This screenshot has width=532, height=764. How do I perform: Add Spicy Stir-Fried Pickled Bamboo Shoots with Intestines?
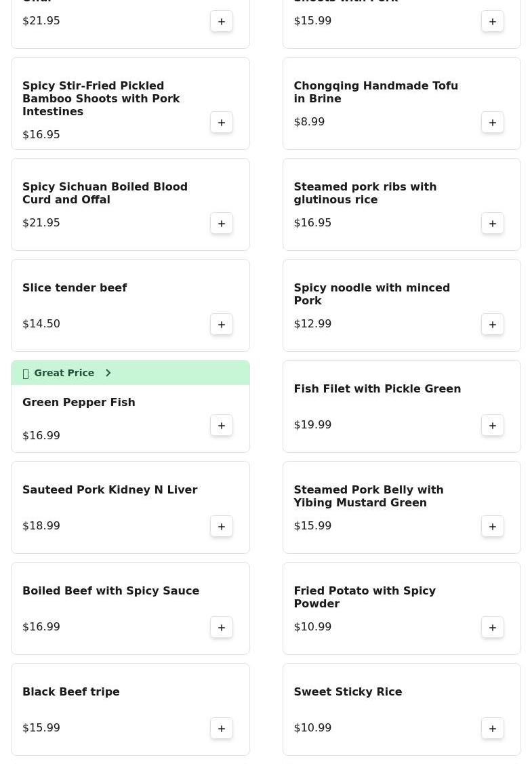click(222, 123)
